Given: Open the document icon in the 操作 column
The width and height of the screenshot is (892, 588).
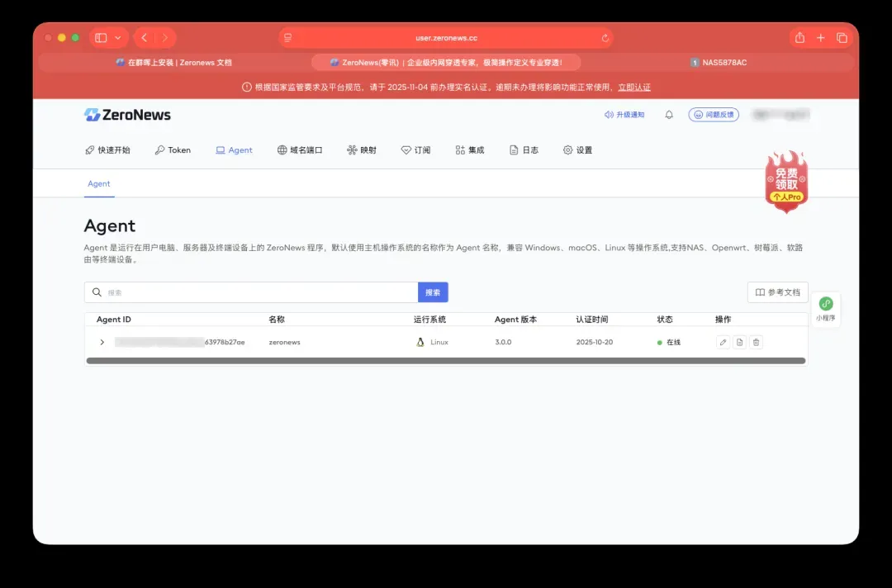Looking at the screenshot, I should click(740, 342).
